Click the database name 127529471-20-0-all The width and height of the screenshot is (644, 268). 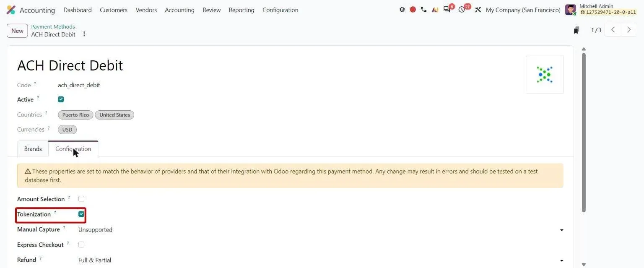pyautogui.click(x=608, y=13)
